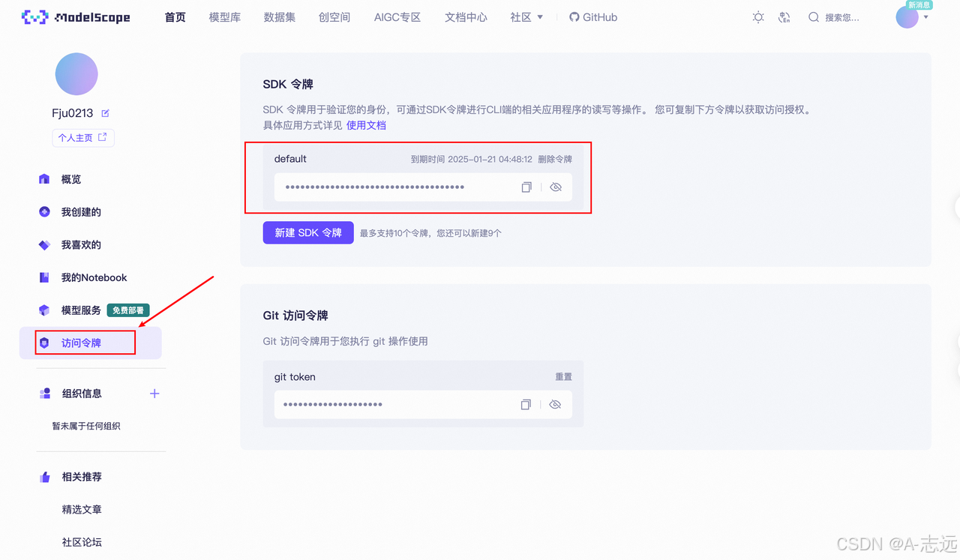Reveal the git token with the eye icon
The image size is (960, 560).
coord(555,405)
